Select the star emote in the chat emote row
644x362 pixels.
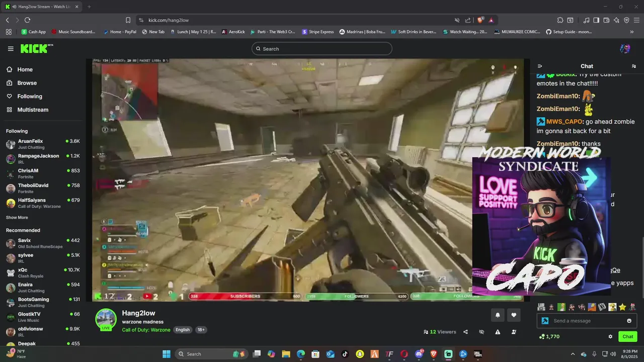tap(622, 307)
